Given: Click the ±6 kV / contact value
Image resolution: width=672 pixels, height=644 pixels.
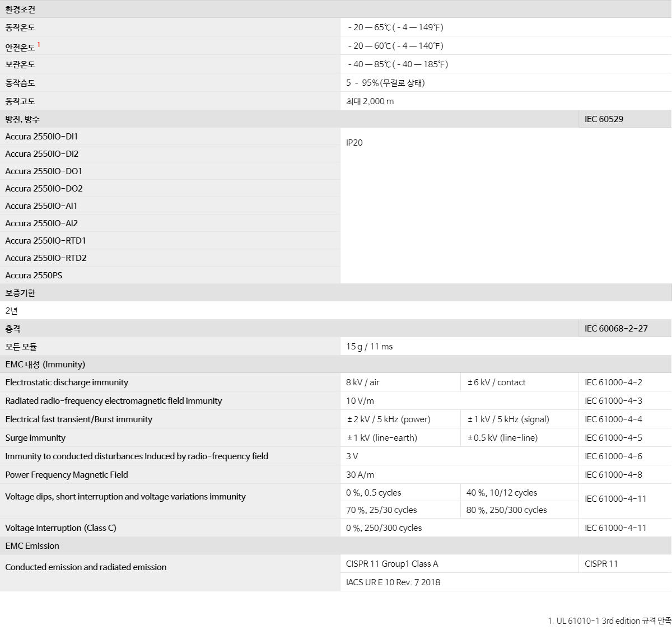Looking at the screenshot, I should pyautogui.click(x=497, y=382).
